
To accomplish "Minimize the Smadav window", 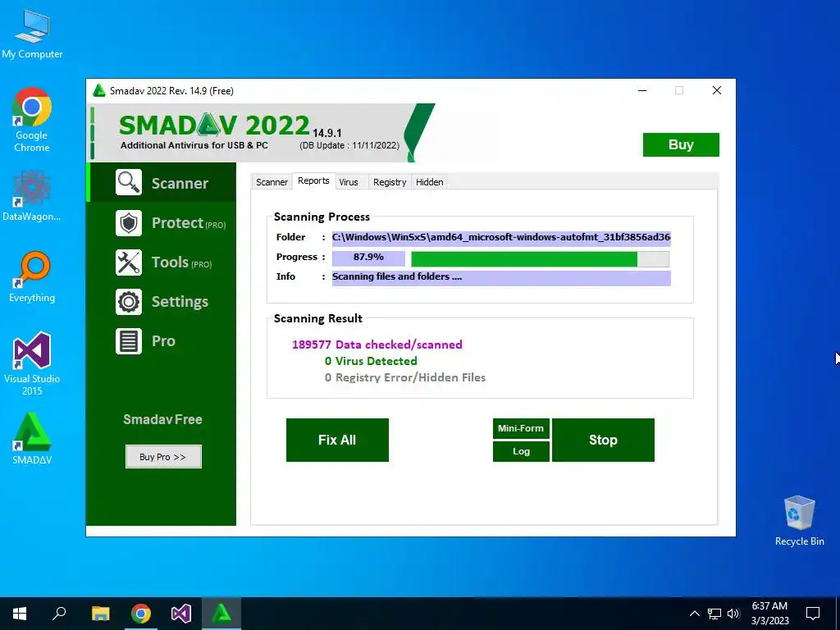I will (642, 90).
